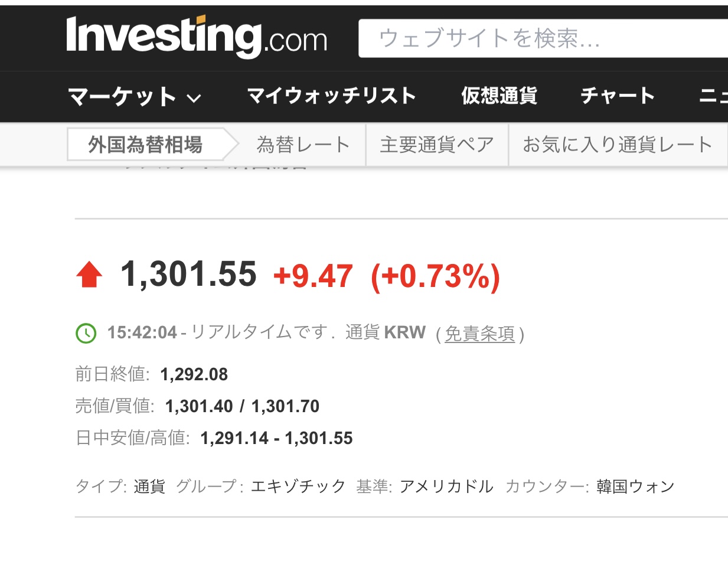The image size is (728, 571).
Task: Open the 仮想通貨 menu item
Action: pyautogui.click(x=499, y=96)
